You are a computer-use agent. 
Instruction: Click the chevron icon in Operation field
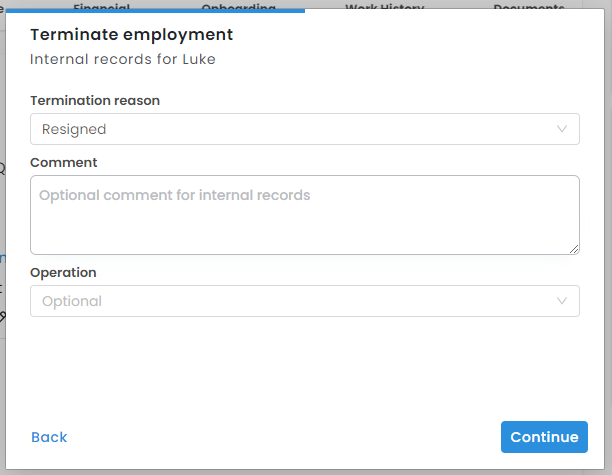[562, 301]
